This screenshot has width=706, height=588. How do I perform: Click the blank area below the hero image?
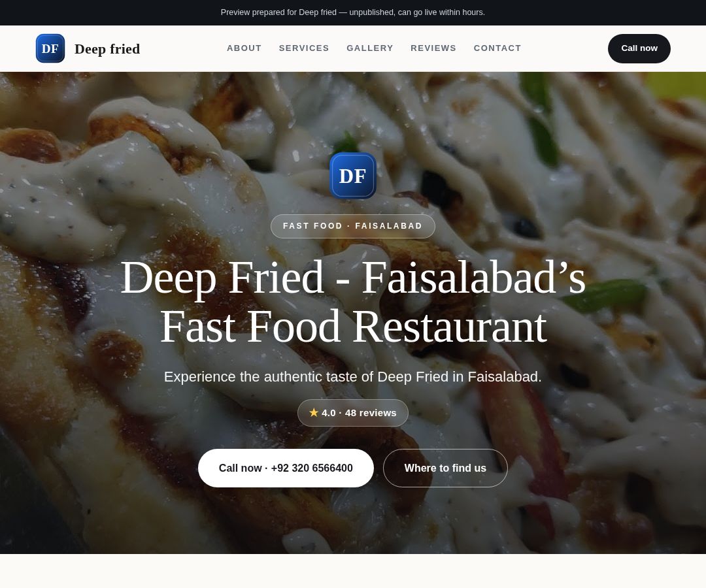(352, 571)
